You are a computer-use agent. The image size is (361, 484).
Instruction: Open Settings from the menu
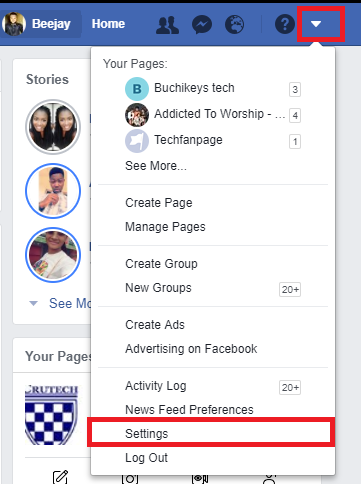(x=211, y=433)
